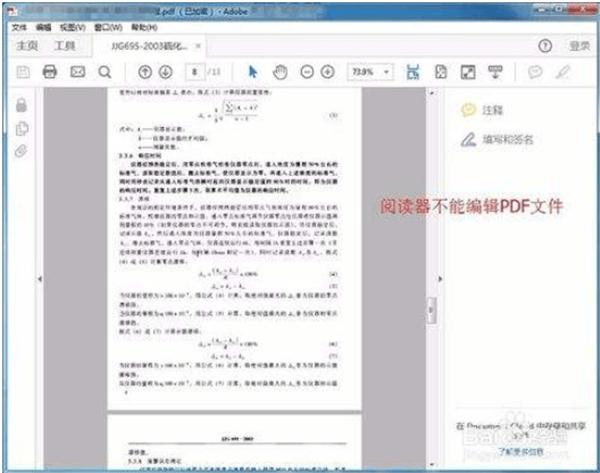Go to previous page arrow
This screenshot has height=473, width=600.
point(145,72)
